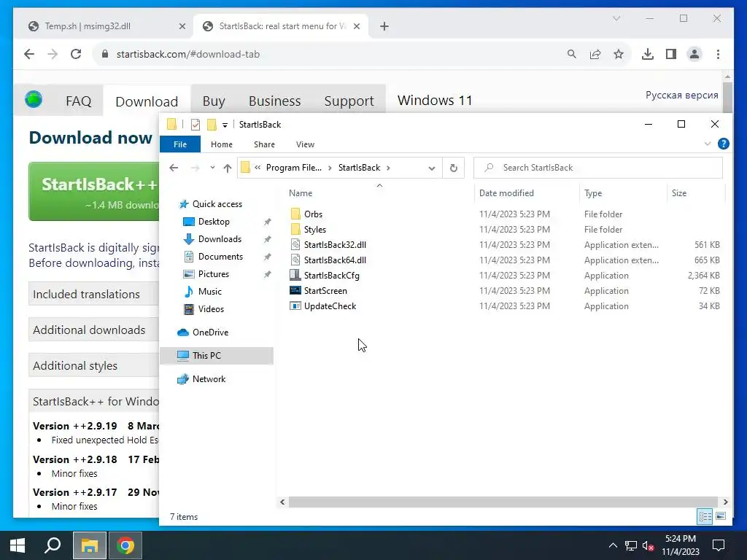
Task: Click the Explorer back navigation arrow
Action: 174,168
